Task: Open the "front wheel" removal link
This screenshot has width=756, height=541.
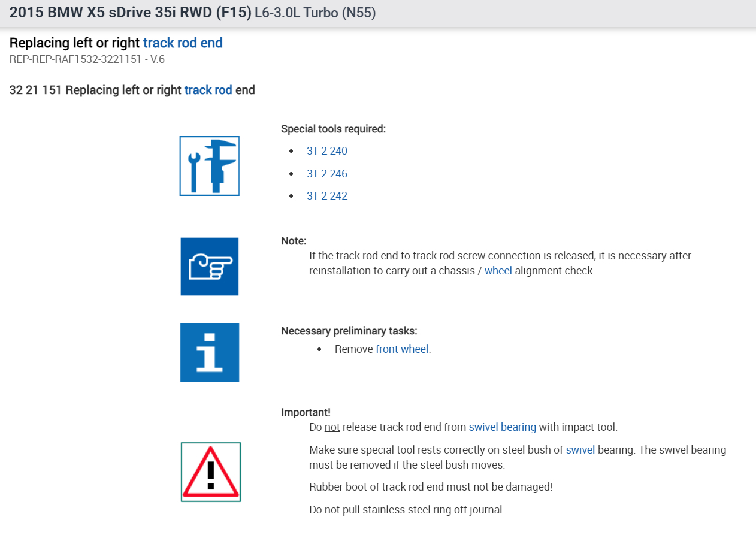Action: tap(402, 349)
